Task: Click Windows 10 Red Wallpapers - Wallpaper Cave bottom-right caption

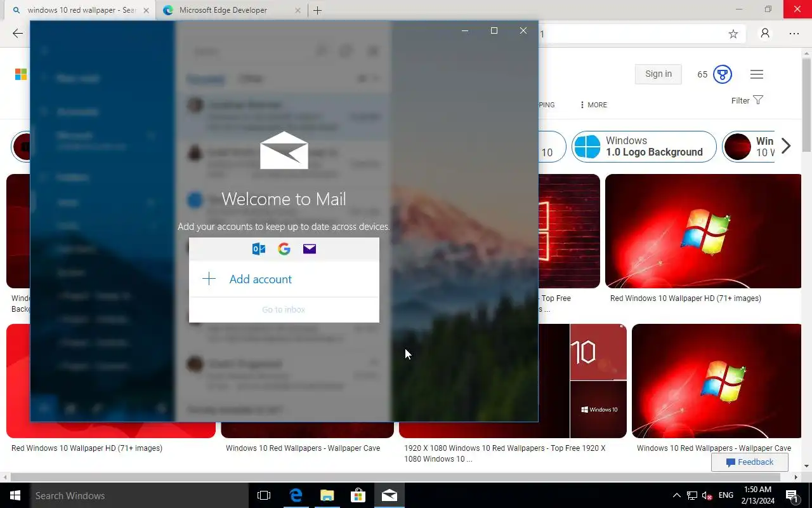Action: [714, 448]
